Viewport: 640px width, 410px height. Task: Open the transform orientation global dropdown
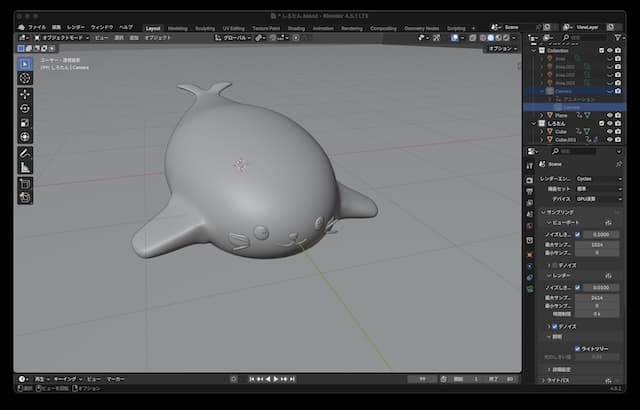(233, 38)
